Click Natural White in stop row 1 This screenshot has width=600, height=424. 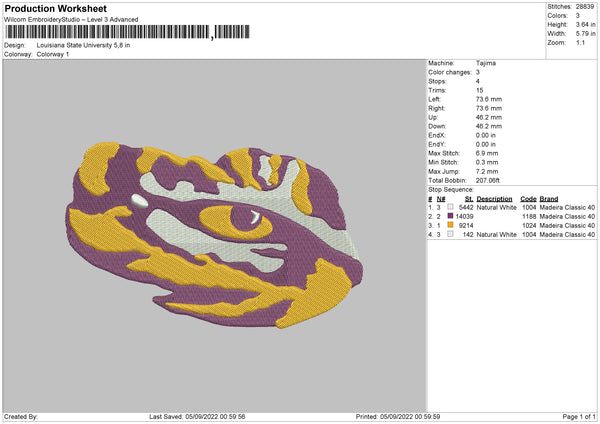point(497,207)
